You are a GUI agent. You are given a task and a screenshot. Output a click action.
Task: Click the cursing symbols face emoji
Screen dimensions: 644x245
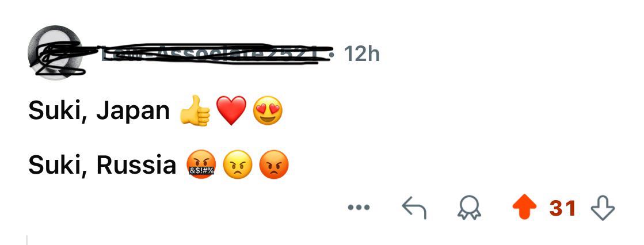coord(201,164)
